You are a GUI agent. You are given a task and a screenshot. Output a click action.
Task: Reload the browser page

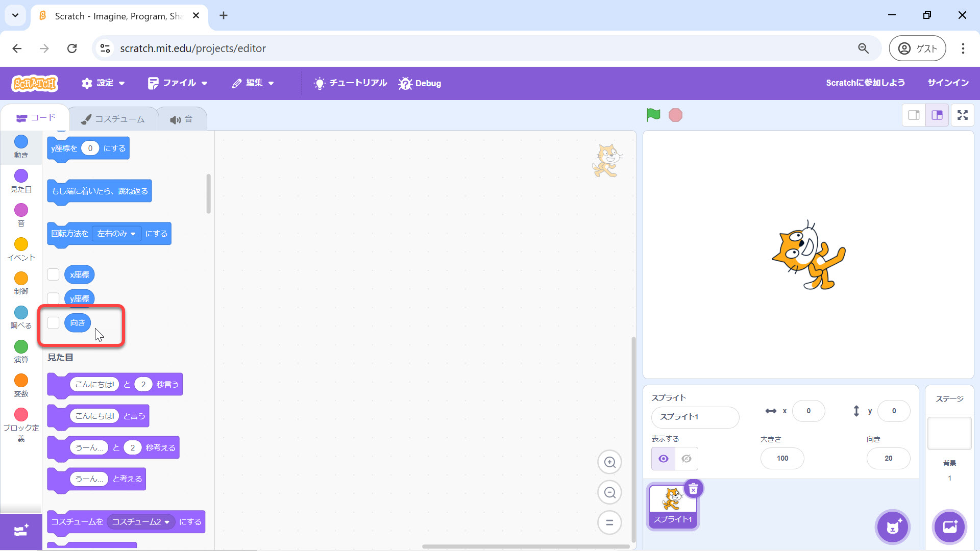tap(72, 48)
